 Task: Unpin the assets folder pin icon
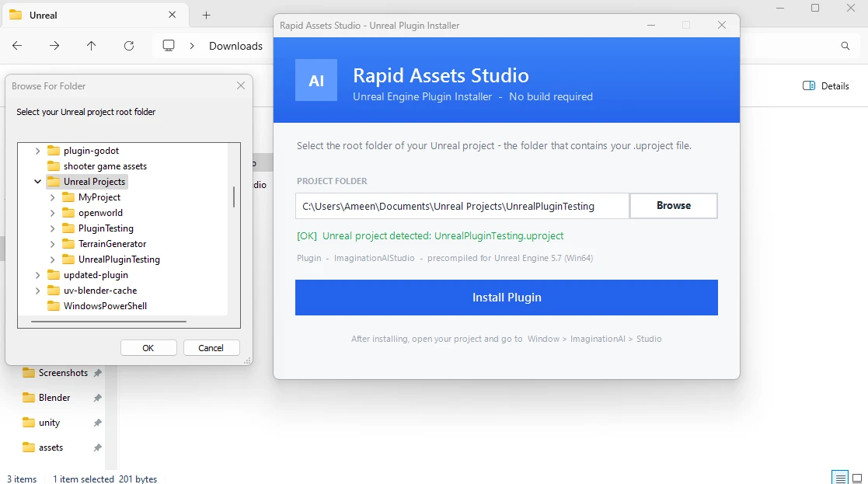(97, 447)
